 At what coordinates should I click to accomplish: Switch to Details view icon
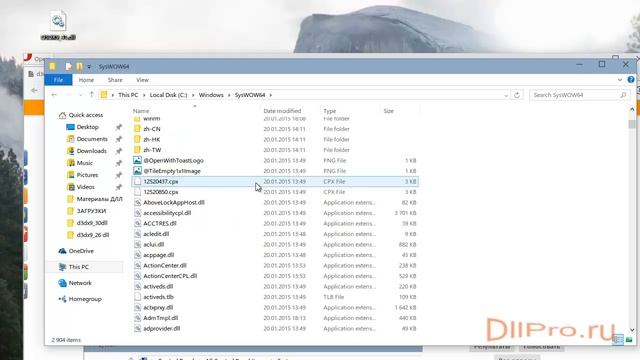pos(618,339)
